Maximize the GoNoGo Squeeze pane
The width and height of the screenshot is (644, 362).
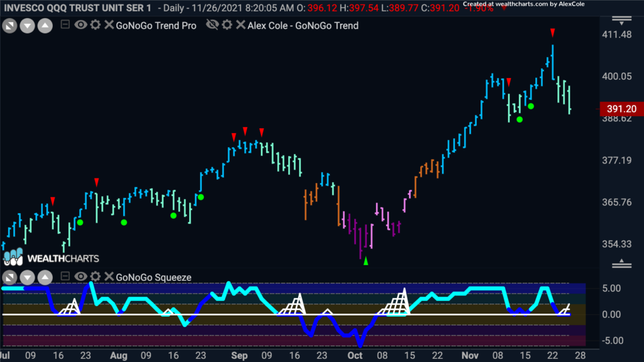tap(10, 277)
